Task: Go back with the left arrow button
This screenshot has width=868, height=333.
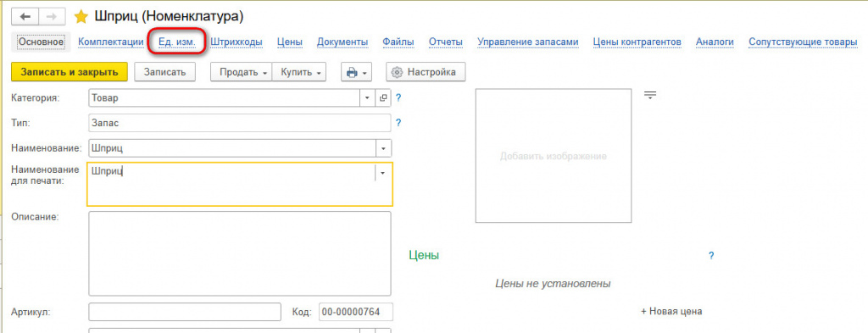Action: (25, 17)
